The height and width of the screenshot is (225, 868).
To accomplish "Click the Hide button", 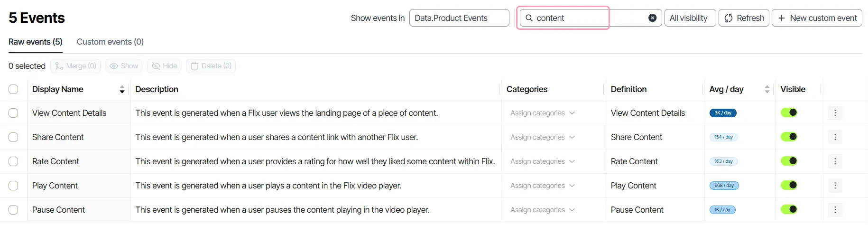I will click(x=164, y=66).
